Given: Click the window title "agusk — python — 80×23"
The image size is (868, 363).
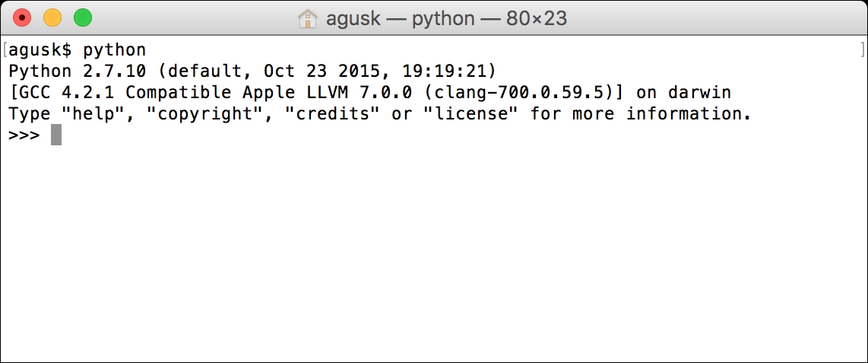Looking at the screenshot, I should click(446, 18).
